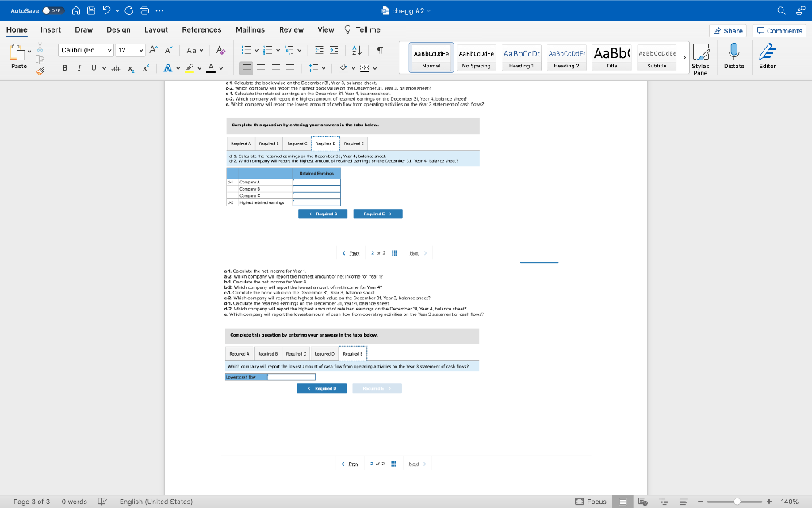Toggle underline formatting
The image size is (812, 508).
[94, 68]
